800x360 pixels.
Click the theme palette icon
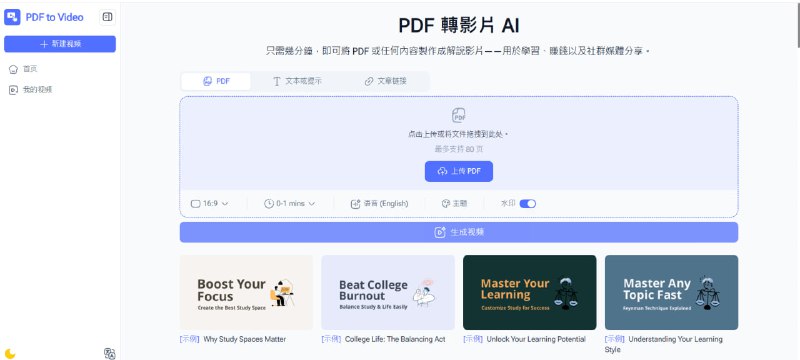pyautogui.click(x=445, y=203)
